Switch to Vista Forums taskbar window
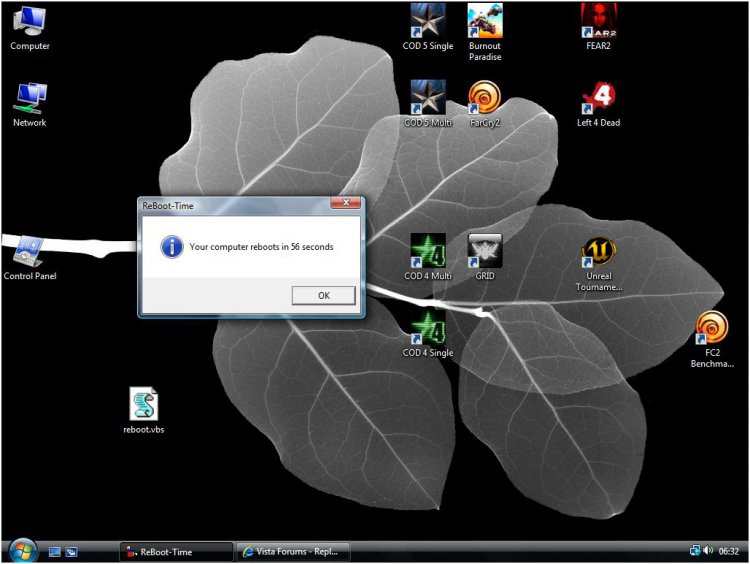Screen dimensions: 750x564 pos(292,551)
